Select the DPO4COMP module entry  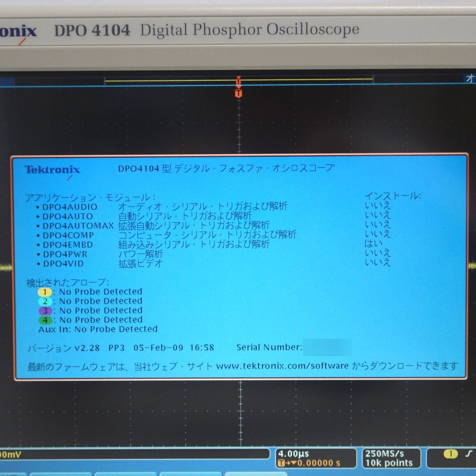click(x=68, y=235)
